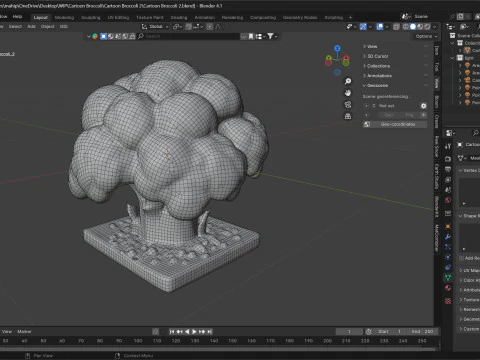Open the Geometry Nodes workspace tab

coord(300,17)
